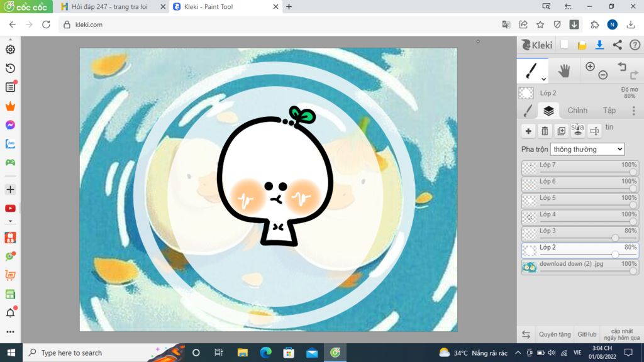Open the Windows Start menu
644x362 pixels.
(11, 353)
